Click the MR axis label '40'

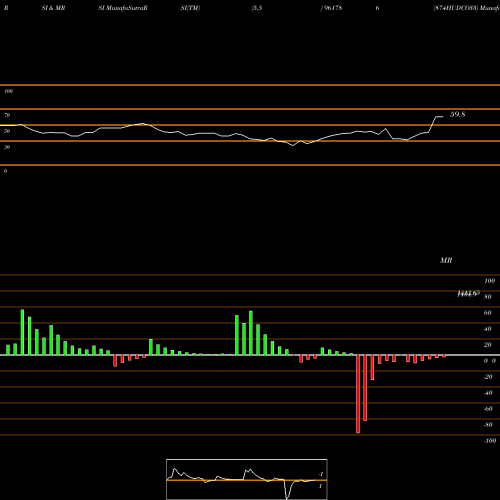pyautogui.click(x=488, y=329)
